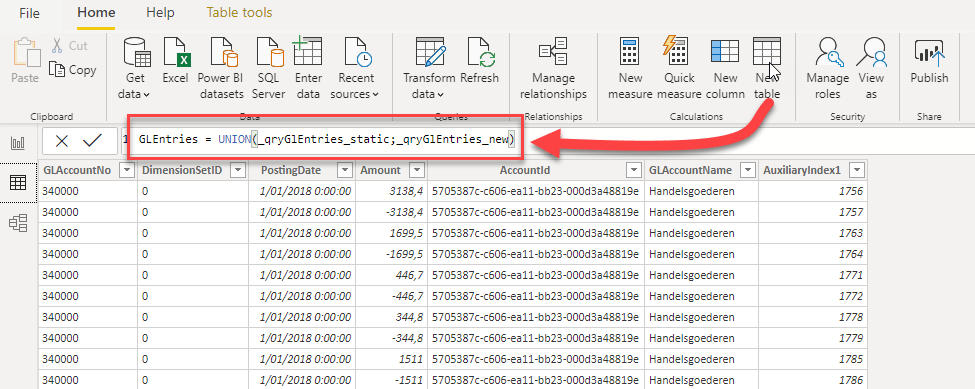Open Recent sources icon
Screen dimensions: 975x389
coord(358,52)
